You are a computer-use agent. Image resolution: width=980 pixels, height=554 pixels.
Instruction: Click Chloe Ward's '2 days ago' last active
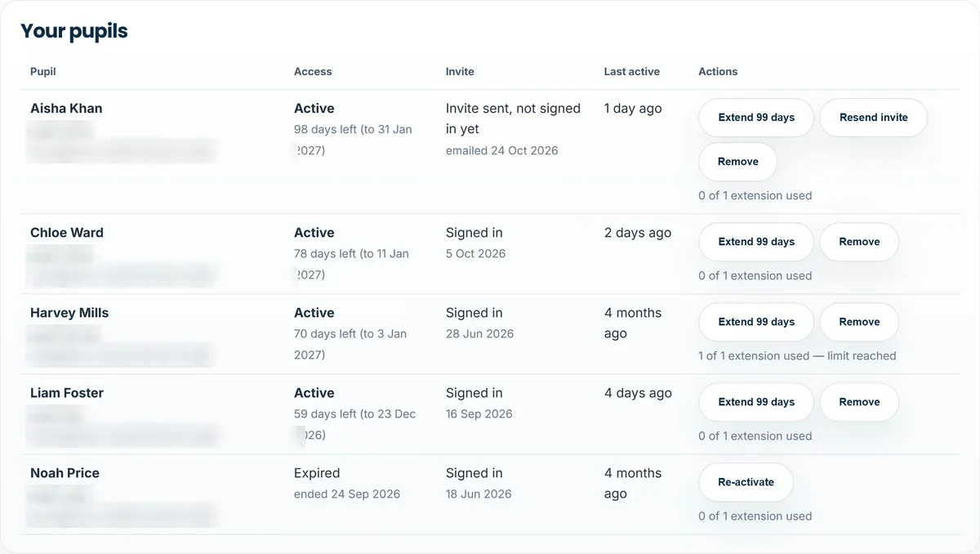(638, 233)
